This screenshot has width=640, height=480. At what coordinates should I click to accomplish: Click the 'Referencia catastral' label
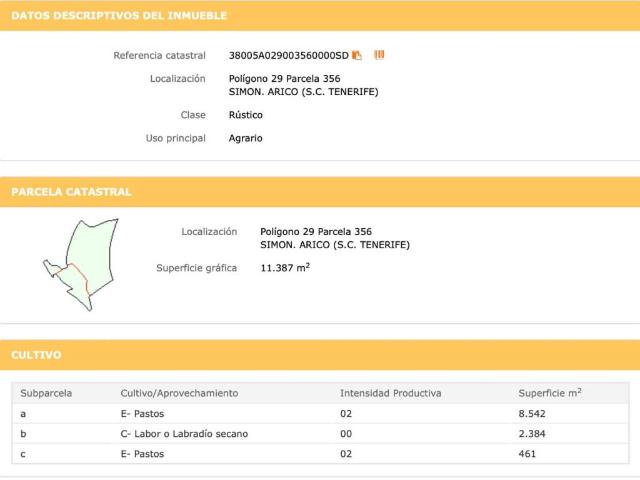159,56
